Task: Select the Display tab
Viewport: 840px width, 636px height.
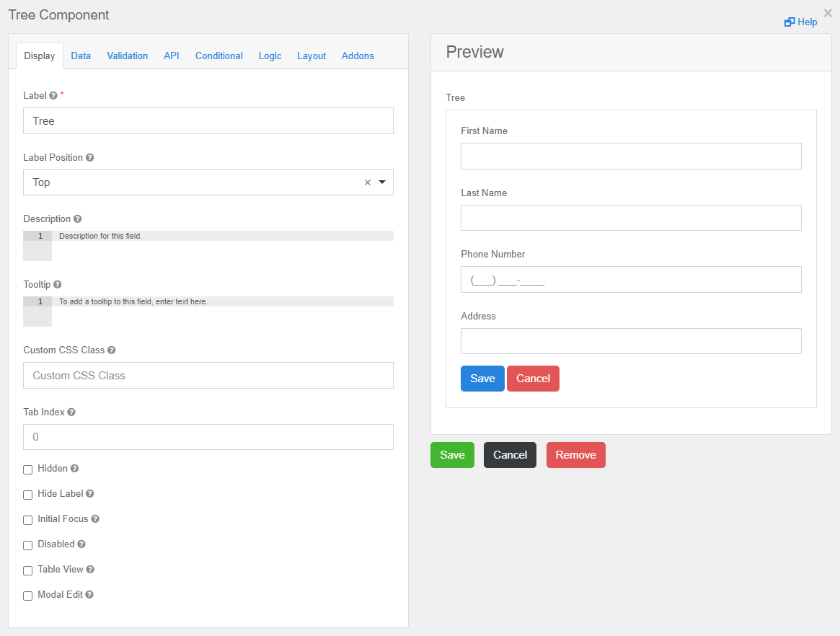Action: (40, 56)
